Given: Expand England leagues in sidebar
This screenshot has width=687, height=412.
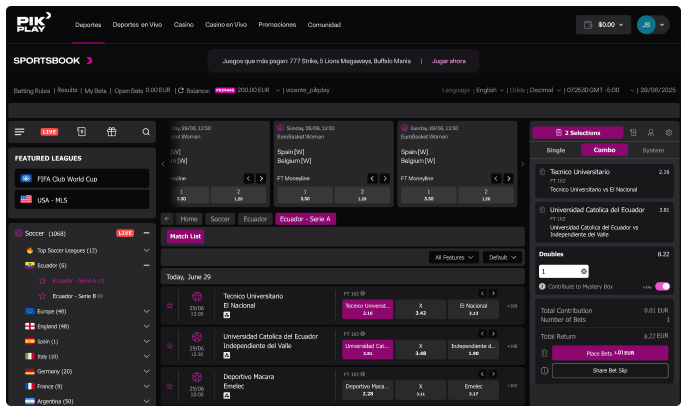Looking at the screenshot, I should tap(146, 326).
